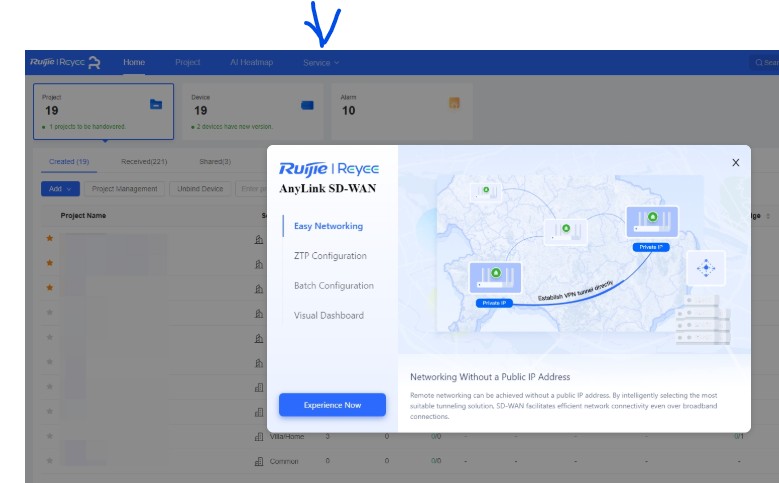This screenshot has width=779, height=483.
Task: Click the Villa/Home scenario text
Action: (287, 436)
